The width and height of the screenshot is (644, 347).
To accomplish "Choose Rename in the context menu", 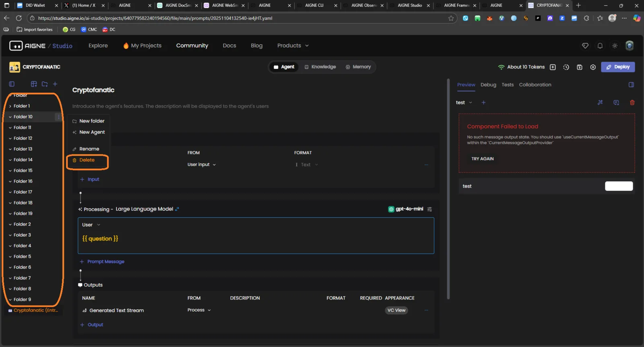I will pos(89,149).
